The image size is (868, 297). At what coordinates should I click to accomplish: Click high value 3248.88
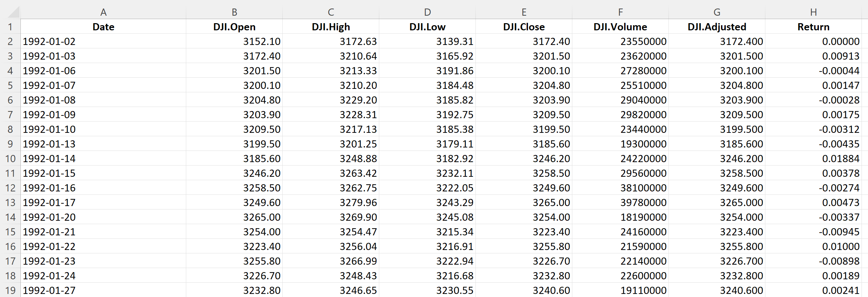click(x=331, y=158)
